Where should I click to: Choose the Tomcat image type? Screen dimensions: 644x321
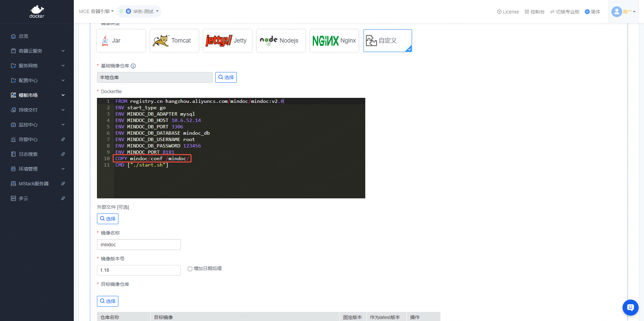tap(174, 41)
